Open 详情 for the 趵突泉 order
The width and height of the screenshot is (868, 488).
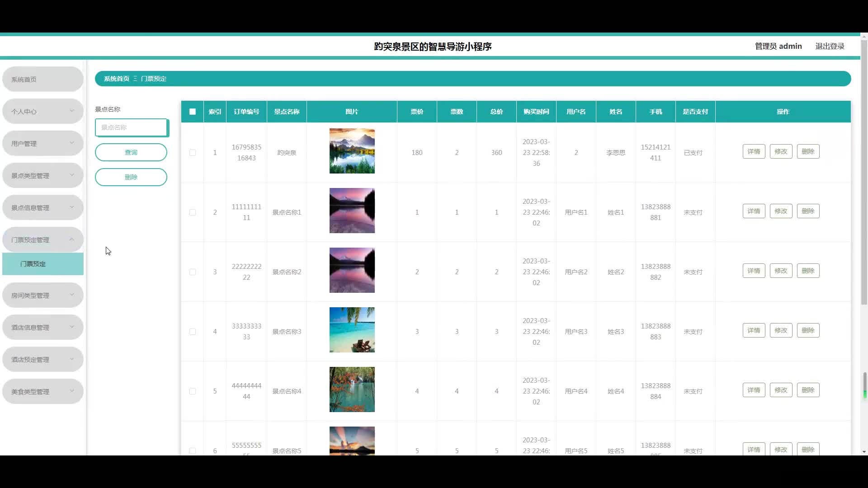pos(753,151)
